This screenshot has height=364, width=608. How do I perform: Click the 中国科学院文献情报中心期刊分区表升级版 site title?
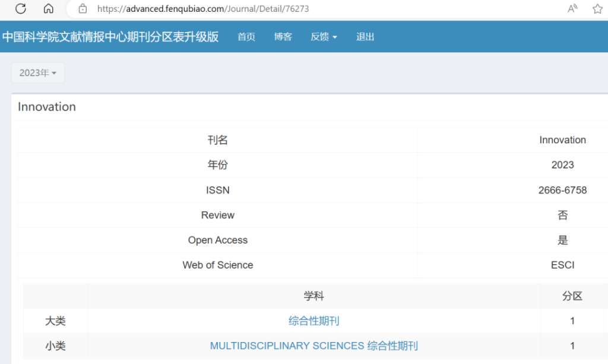click(110, 37)
